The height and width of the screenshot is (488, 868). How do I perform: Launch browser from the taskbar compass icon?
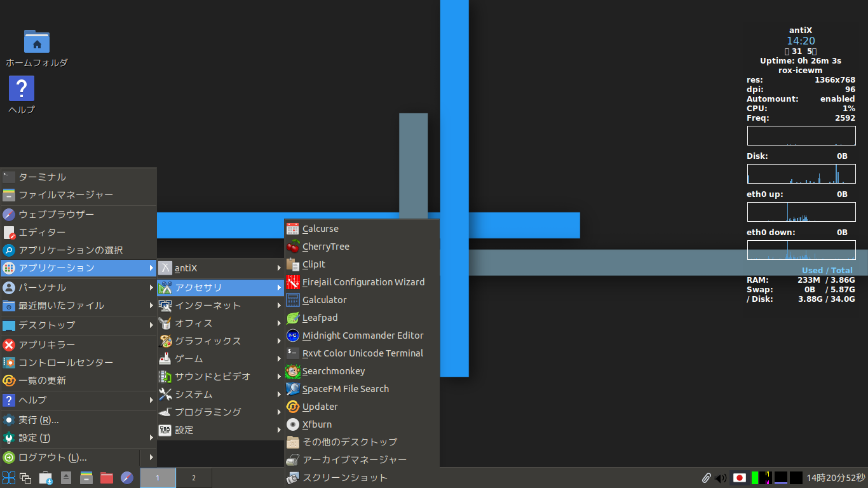pos(127,478)
